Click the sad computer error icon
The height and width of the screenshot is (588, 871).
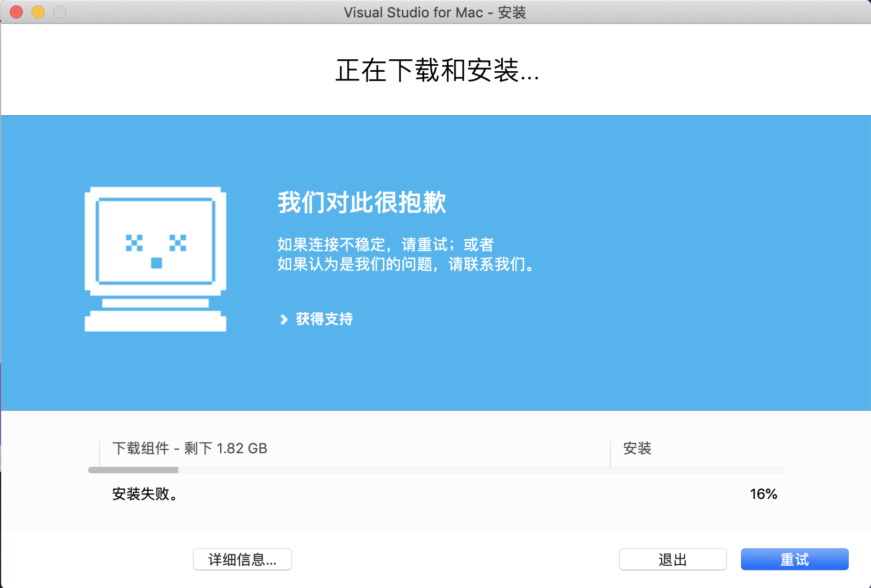pyautogui.click(x=155, y=259)
